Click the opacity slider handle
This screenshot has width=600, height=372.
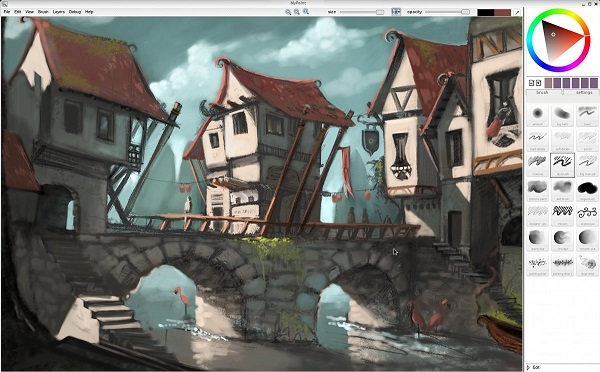pos(465,12)
